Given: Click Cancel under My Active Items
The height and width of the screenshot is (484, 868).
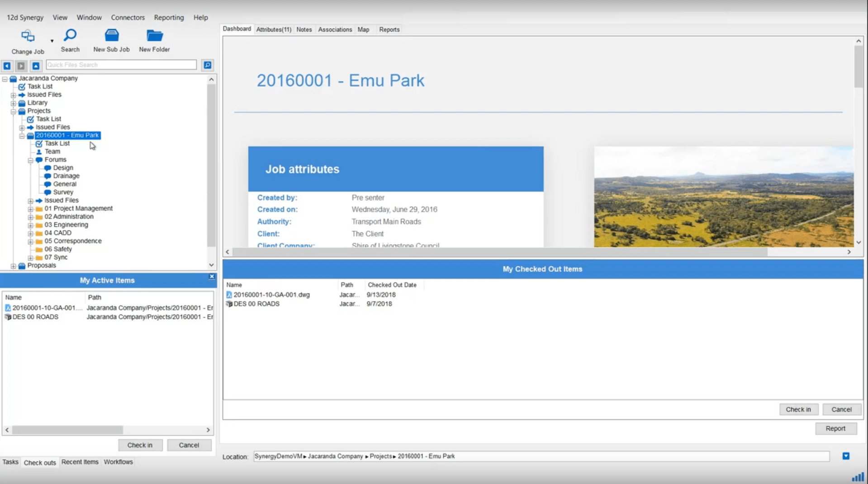Looking at the screenshot, I should click(189, 445).
